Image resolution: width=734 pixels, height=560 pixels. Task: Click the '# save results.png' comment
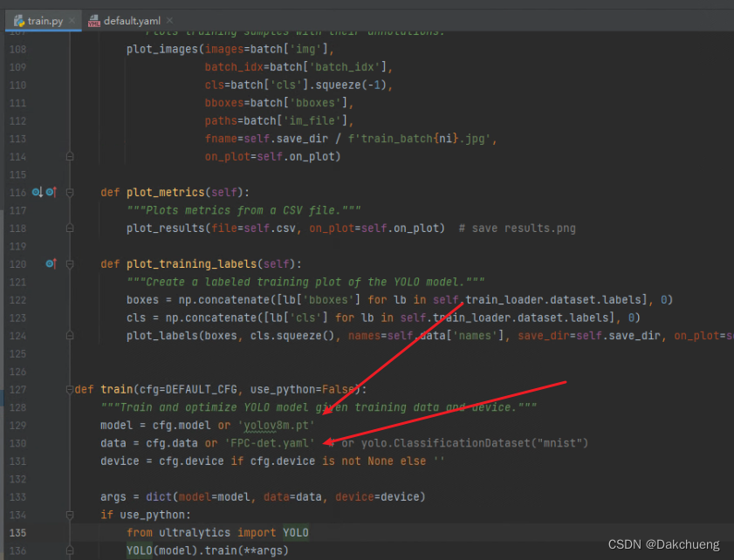[517, 229]
